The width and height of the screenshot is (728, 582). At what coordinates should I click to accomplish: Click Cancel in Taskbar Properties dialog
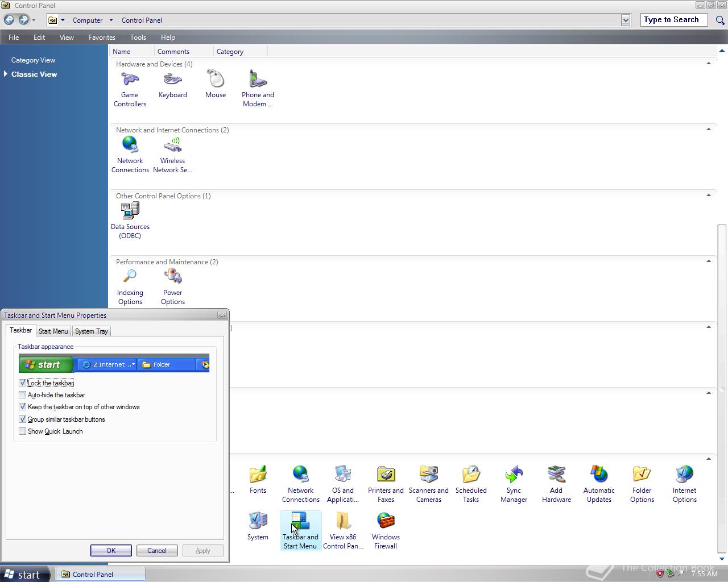point(157,551)
